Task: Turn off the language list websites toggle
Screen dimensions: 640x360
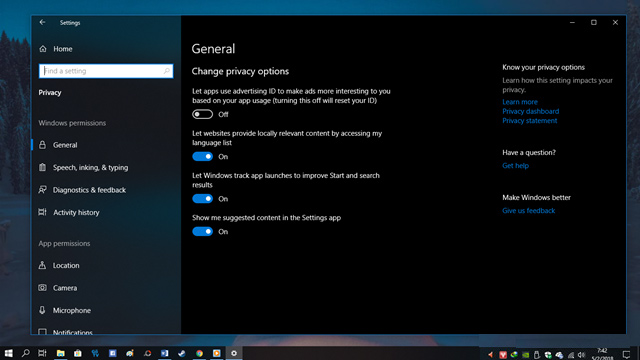Action: [202, 156]
